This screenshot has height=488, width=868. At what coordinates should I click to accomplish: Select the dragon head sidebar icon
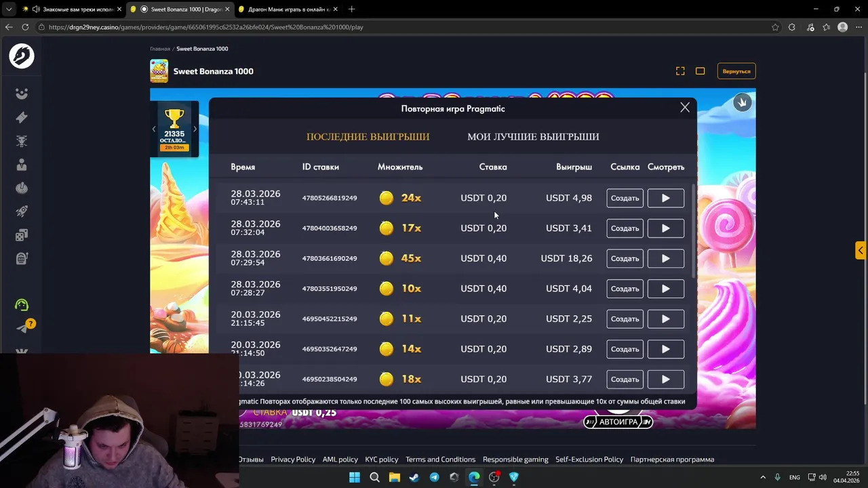pyautogui.click(x=22, y=141)
